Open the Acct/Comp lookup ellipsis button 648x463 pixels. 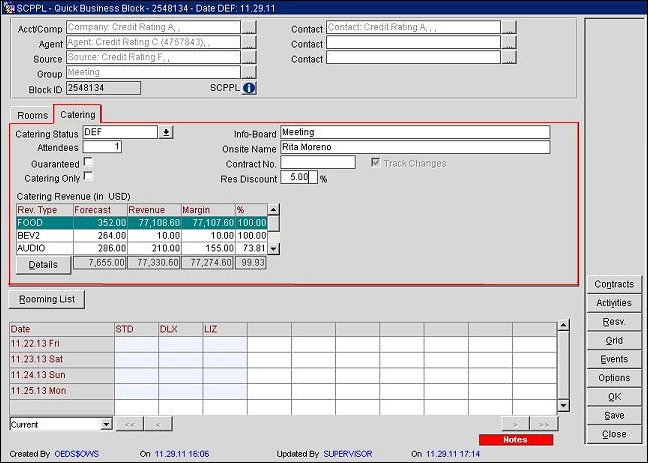248,30
